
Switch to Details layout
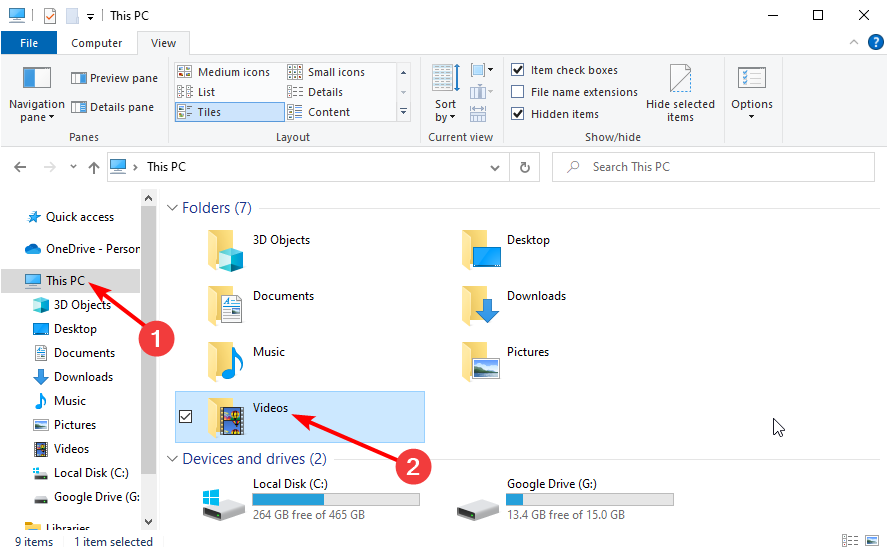[x=315, y=92]
